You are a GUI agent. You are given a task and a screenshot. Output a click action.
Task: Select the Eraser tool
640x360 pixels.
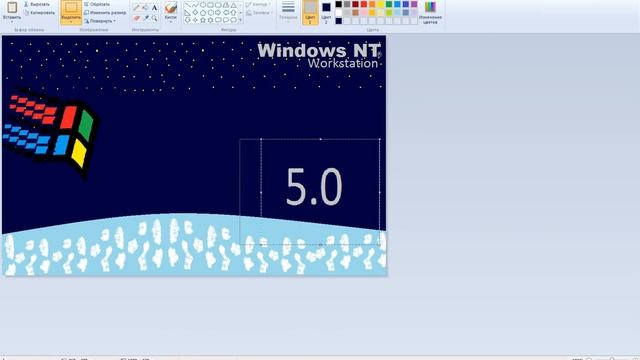coord(136,18)
